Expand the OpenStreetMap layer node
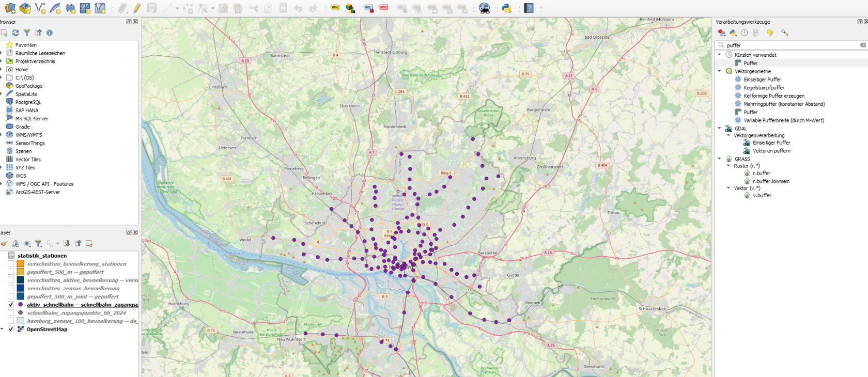 tap(2, 329)
